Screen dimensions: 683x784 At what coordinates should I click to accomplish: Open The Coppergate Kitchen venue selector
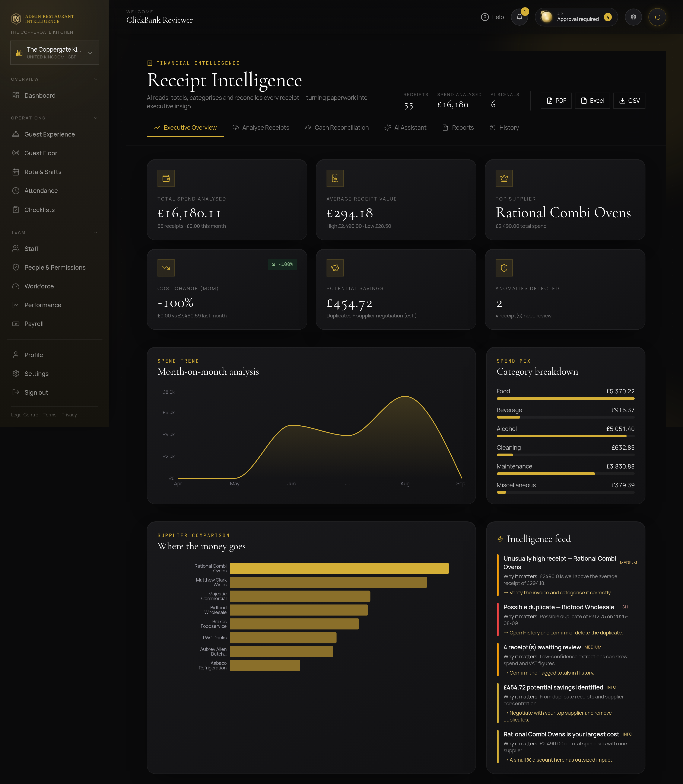point(54,52)
